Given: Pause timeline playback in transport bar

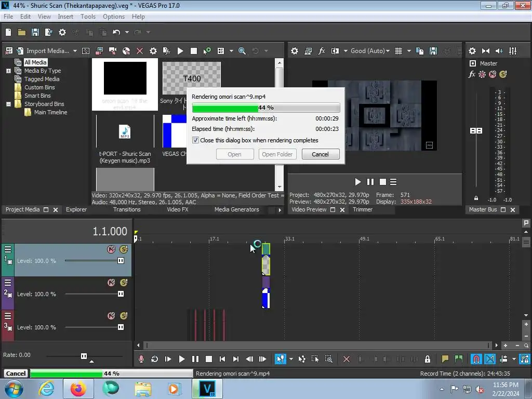Looking at the screenshot, I should tap(195, 359).
